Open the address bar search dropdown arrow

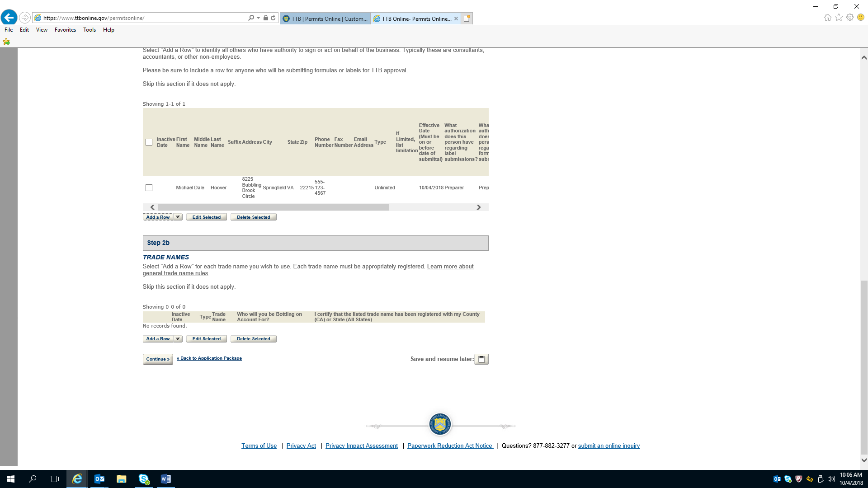click(258, 18)
